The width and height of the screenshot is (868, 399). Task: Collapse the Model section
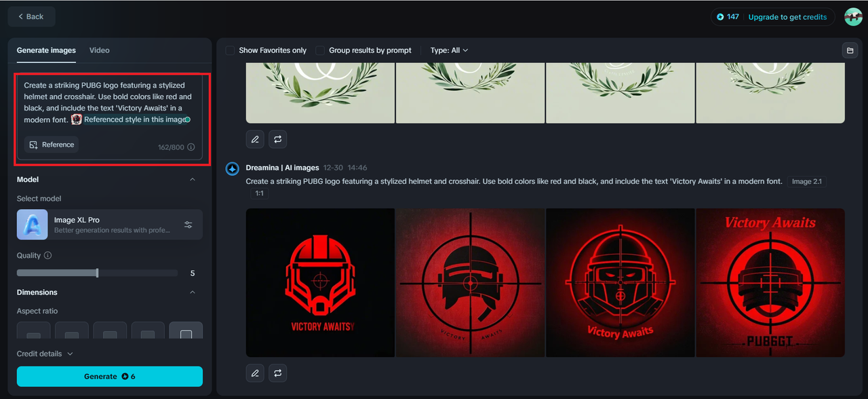[193, 180]
